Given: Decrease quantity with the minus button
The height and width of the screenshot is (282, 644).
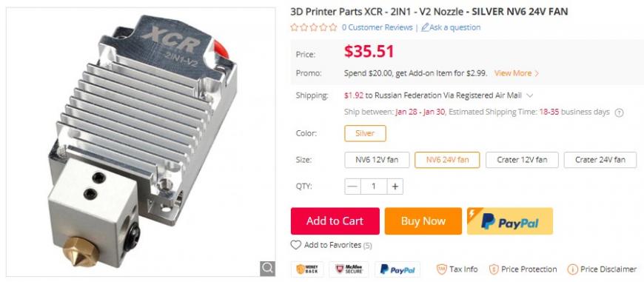Looking at the screenshot, I should (352, 187).
